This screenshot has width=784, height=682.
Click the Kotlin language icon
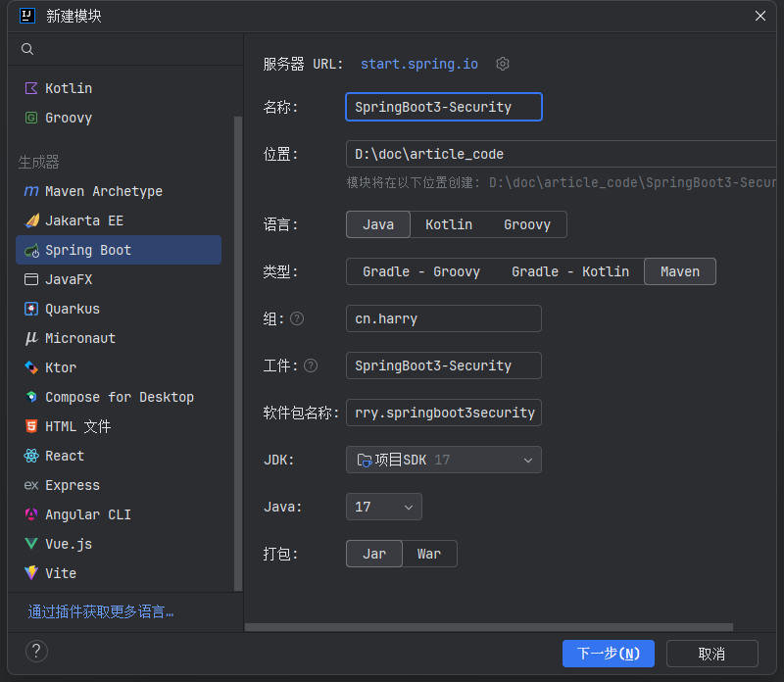pyautogui.click(x=31, y=88)
